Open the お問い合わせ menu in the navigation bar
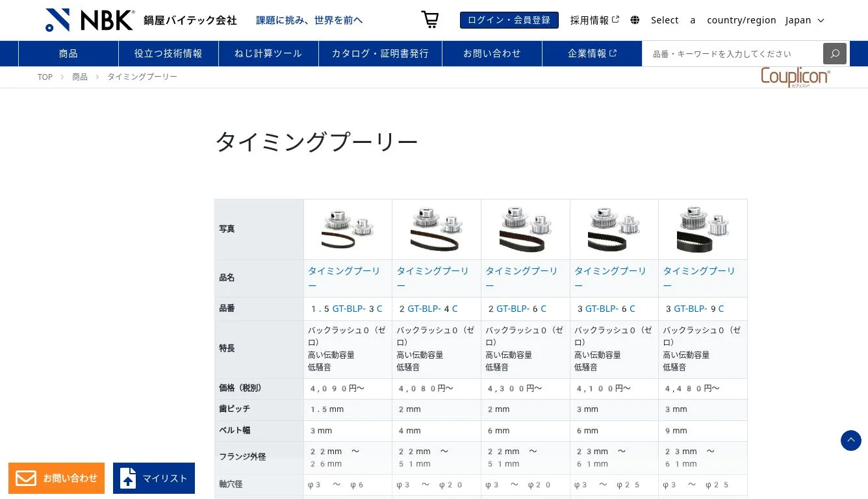The image size is (868, 499). 492,53
